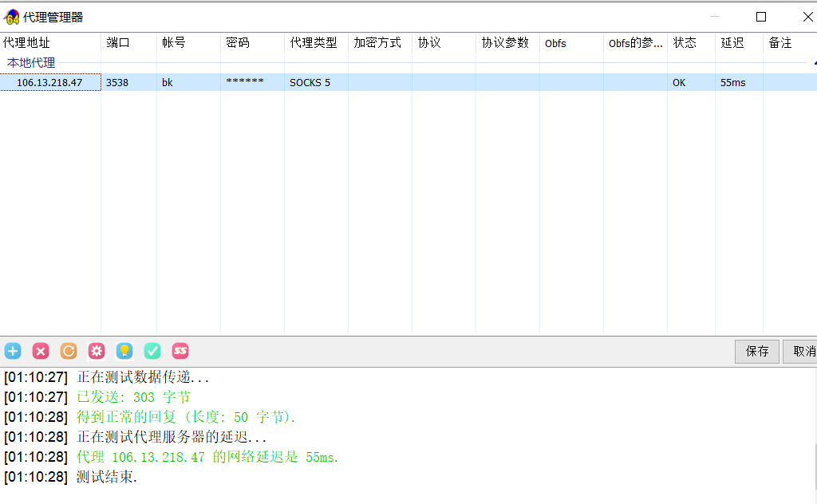817x504 pixels.
Task: Click the 备注 column header
Action: 790,43
